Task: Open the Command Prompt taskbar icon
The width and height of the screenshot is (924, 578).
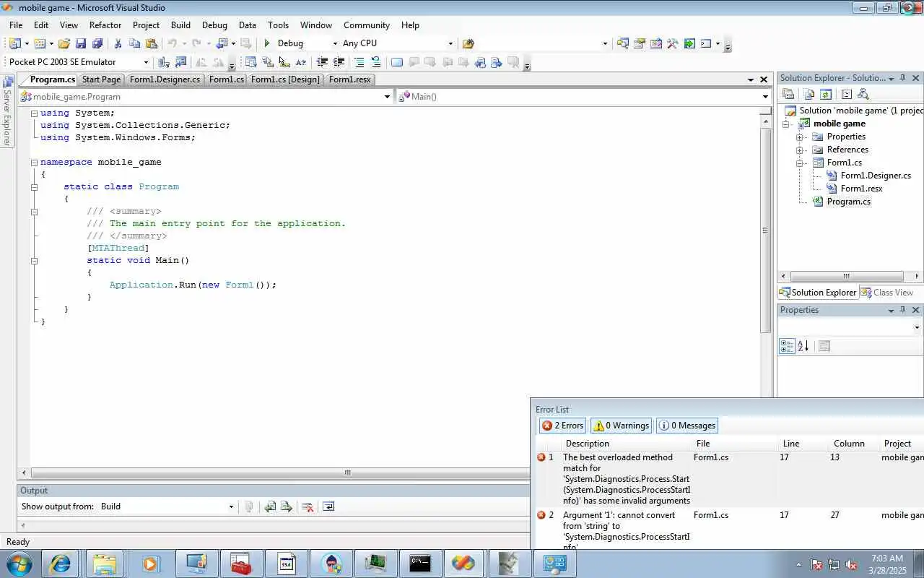Action: point(420,564)
